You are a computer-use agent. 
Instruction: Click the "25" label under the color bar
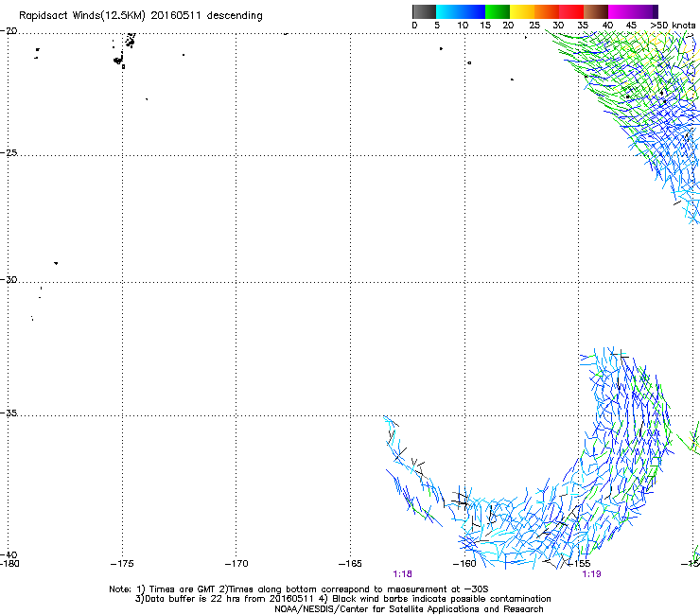[x=534, y=26]
